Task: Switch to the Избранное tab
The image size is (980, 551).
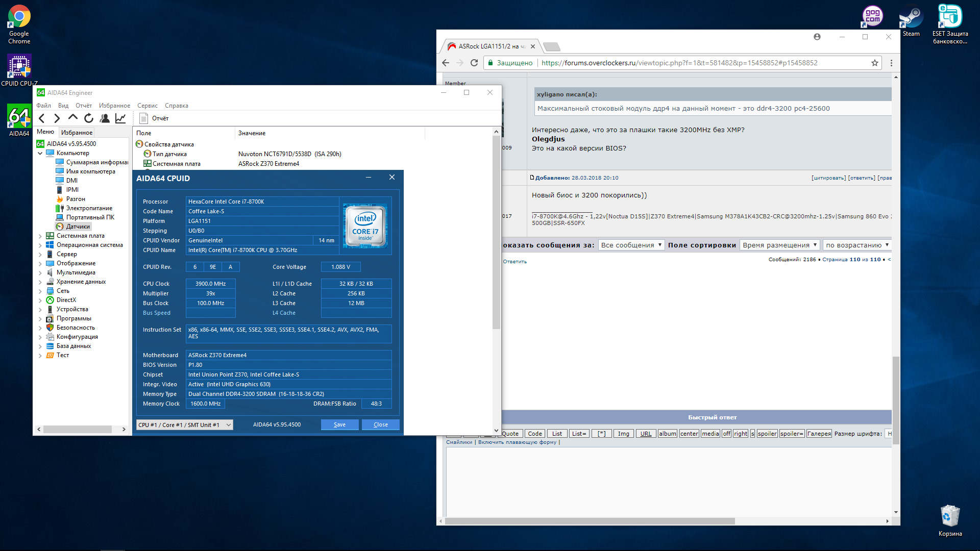Action: pyautogui.click(x=77, y=132)
